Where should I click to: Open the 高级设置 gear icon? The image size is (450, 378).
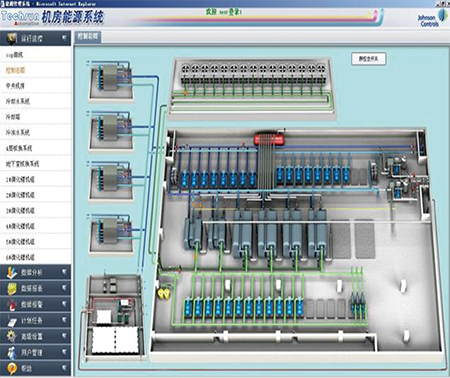[x=12, y=336]
